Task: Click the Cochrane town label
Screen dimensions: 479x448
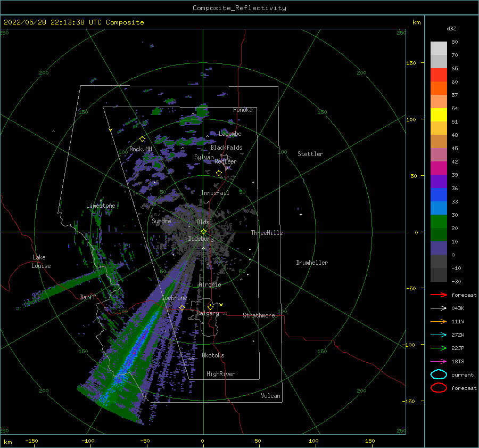Action: pos(174,298)
